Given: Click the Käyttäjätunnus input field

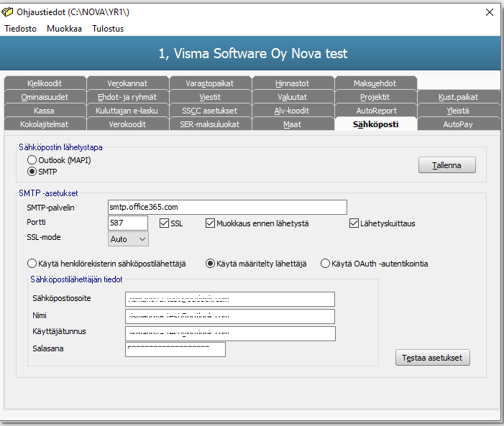Looking at the screenshot, I should (230, 333).
